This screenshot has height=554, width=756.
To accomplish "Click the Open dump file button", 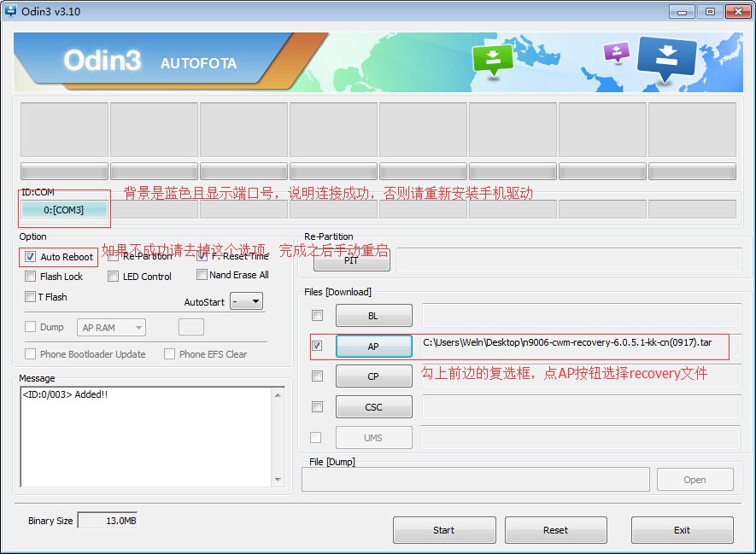I will click(694, 480).
